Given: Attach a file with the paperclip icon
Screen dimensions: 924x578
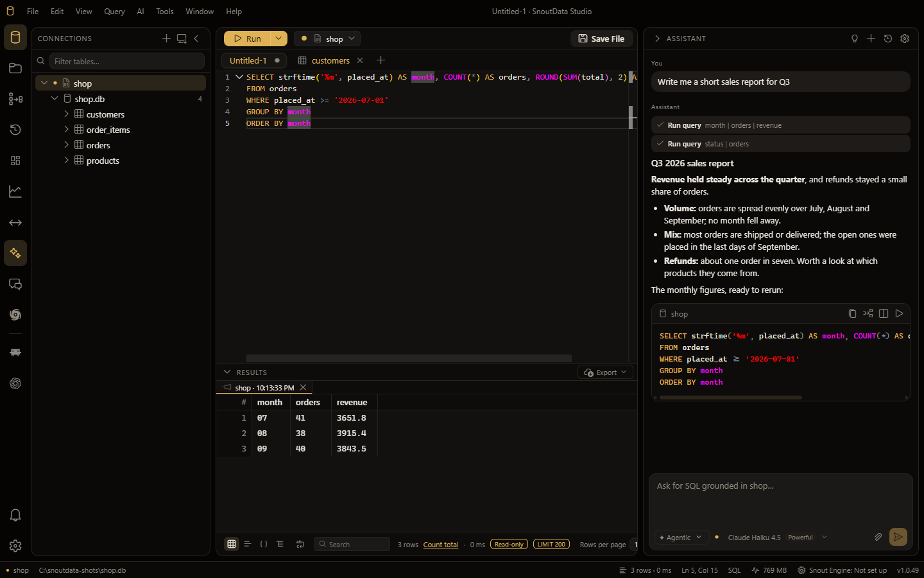Looking at the screenshot, I should click(878, 537).
